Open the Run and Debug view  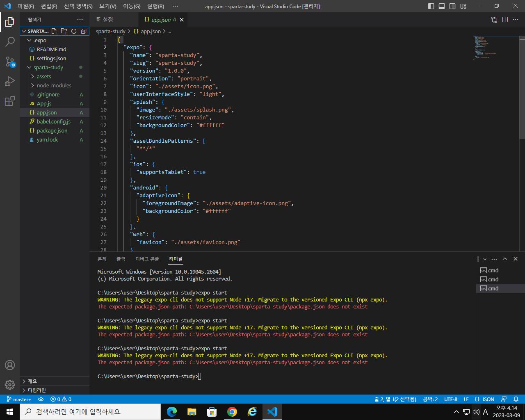point(10,81)
